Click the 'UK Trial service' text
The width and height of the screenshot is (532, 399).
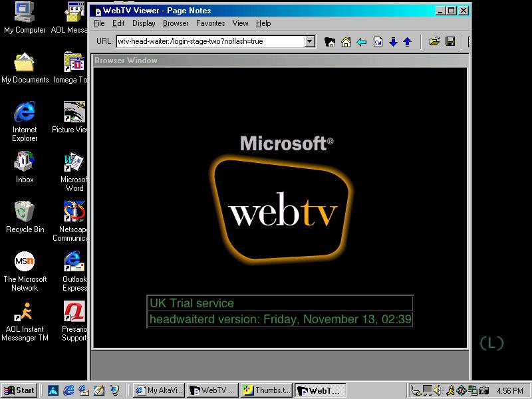click(x=192, y=303)
